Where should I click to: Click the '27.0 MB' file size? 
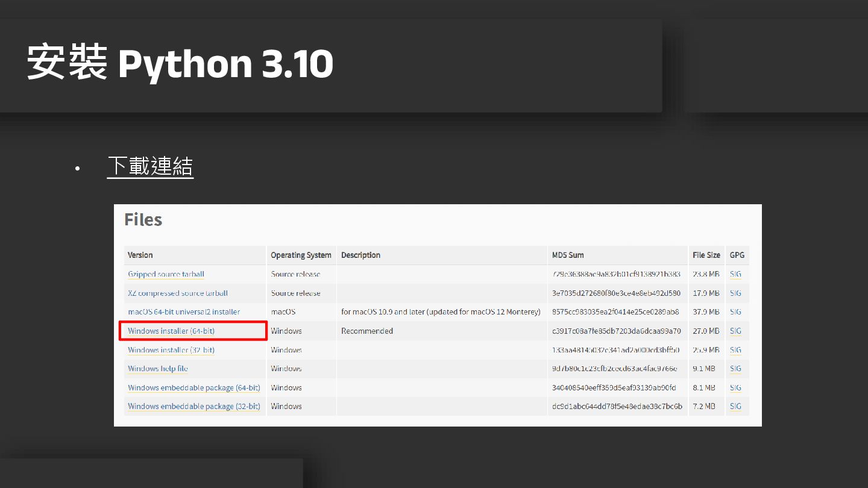[x=706, y=331]
